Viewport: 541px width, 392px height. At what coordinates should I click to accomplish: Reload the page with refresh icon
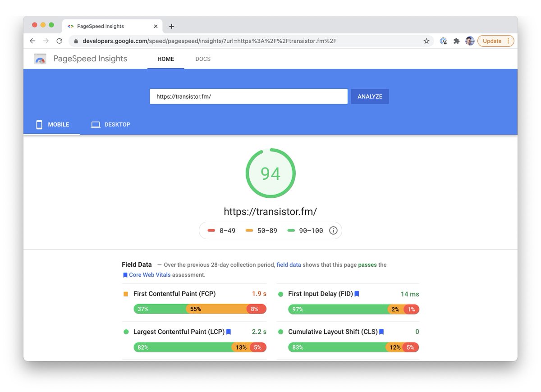[59, 41]
